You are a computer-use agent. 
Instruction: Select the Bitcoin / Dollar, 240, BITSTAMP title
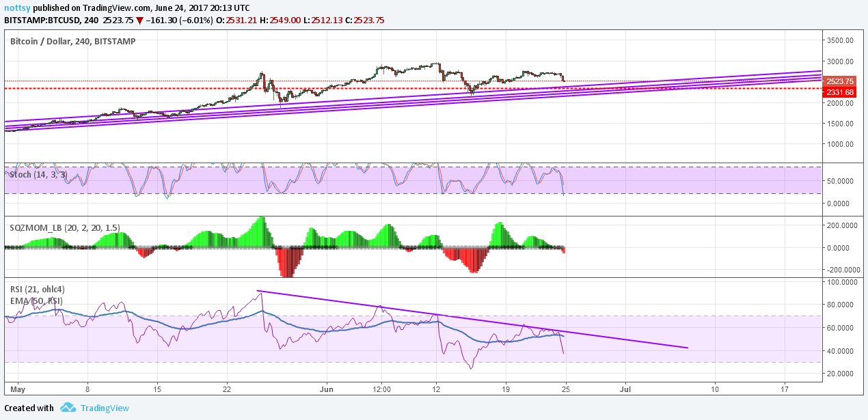click(x=72, y=41)
